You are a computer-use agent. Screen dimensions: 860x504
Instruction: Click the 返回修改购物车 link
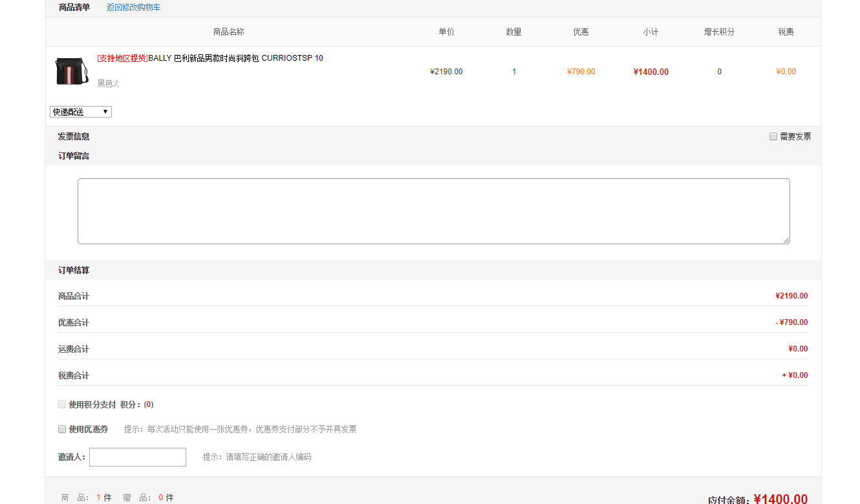click(133, 7)
